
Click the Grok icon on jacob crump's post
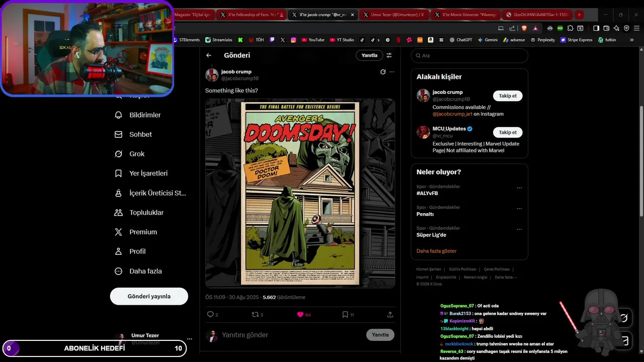point(383,72)
